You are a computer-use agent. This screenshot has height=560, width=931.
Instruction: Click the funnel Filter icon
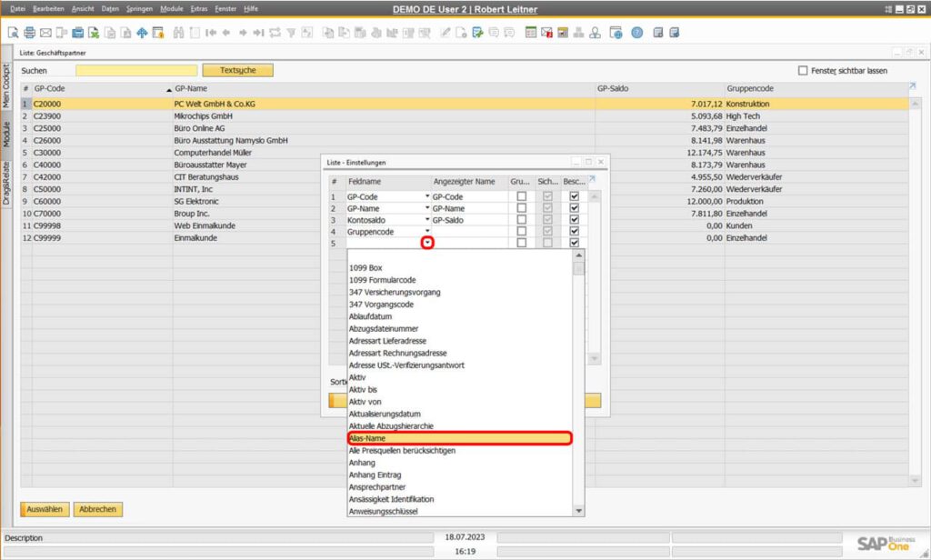(291, 33)
